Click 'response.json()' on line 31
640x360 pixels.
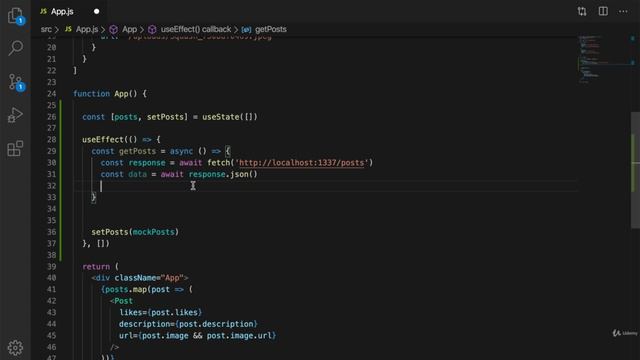click(223, 174)
